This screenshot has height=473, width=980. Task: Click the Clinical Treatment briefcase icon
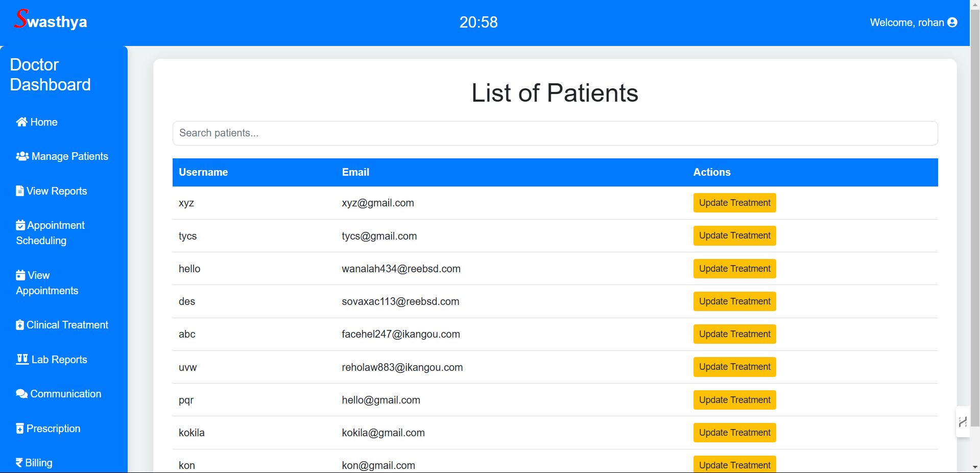pyautogui.click(x=20, y=324)
